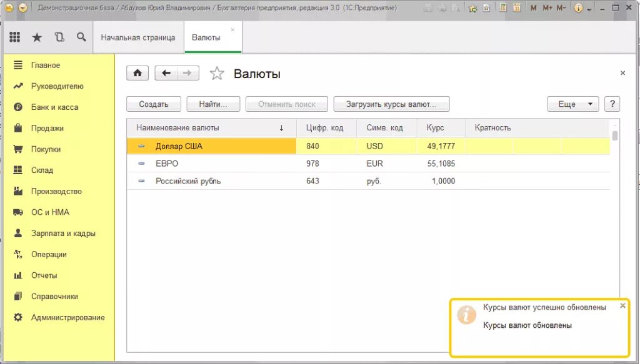
Task: Go forward with the right arrow
Action: click(187, 73)
